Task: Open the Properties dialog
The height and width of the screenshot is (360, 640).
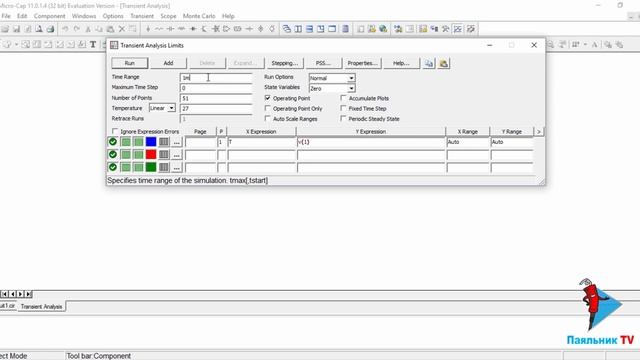Action: point(362,63)
